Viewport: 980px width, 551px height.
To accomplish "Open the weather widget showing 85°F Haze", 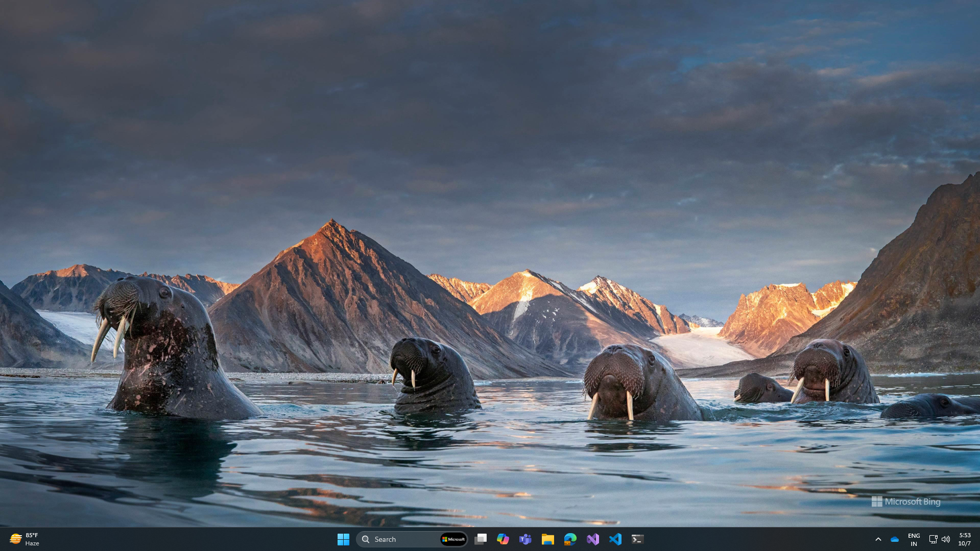I will (x=25, y=539).
